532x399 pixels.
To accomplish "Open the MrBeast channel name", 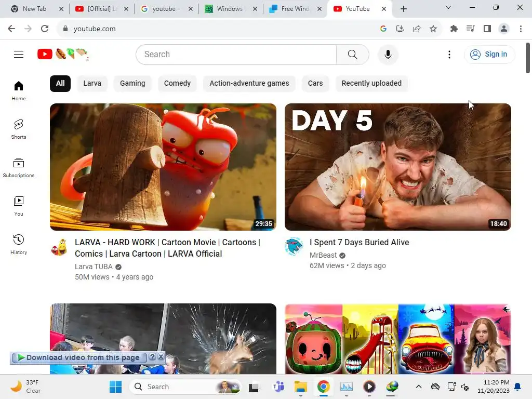I will tap(323, 255).
